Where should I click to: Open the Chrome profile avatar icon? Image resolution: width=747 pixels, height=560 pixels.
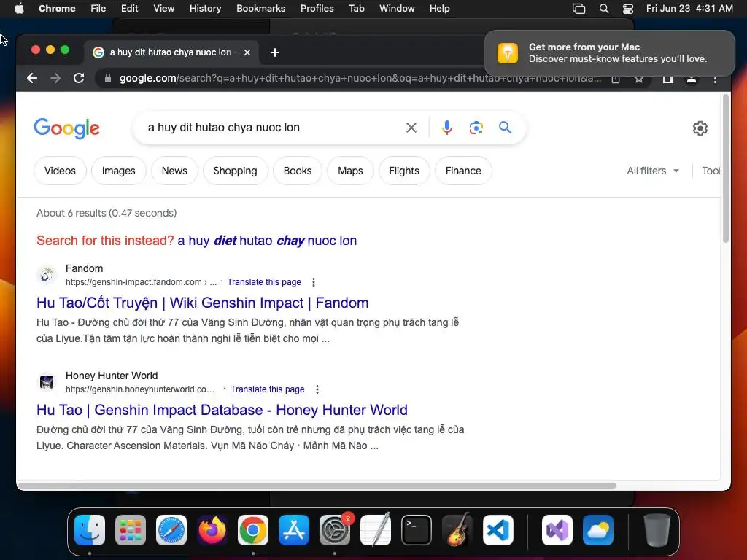[692, 79]
